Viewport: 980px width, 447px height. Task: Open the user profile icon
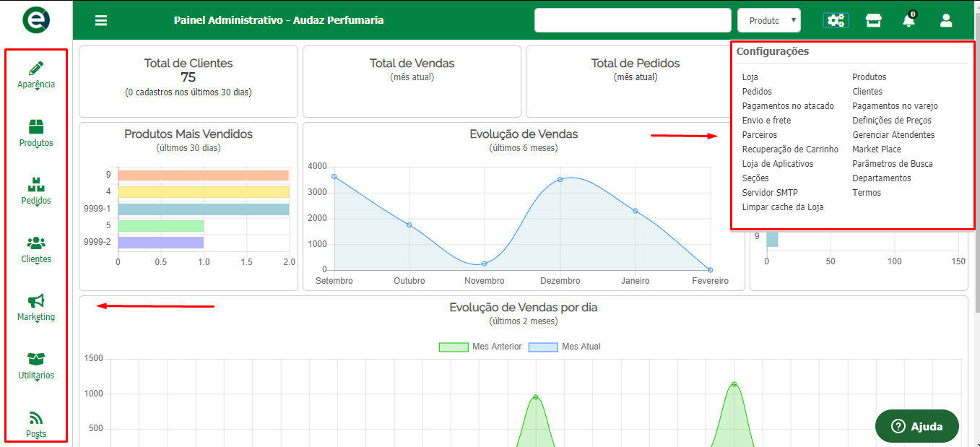click(x=946, y=20)
